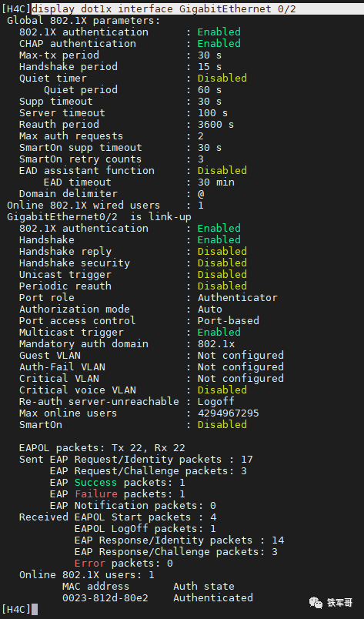Click the terminal cursor block after final [H4C] prompt

pos(35,609)
